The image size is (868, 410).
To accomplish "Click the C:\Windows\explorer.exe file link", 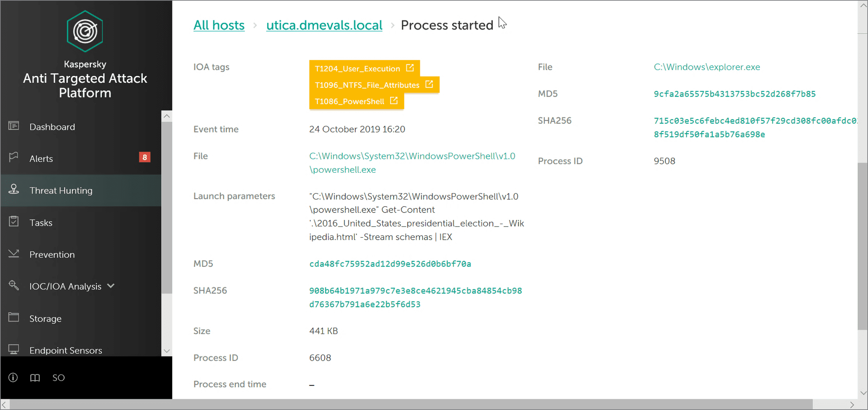I will point(707,67).
